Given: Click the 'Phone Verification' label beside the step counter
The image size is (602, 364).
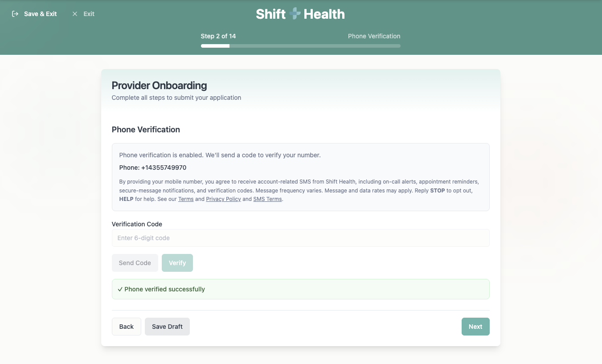Looking at the screenshot, I should [x=374, y=36].
